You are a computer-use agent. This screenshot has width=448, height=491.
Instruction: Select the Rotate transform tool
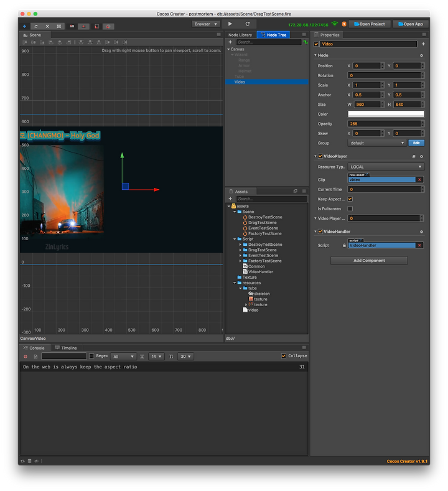36,26
